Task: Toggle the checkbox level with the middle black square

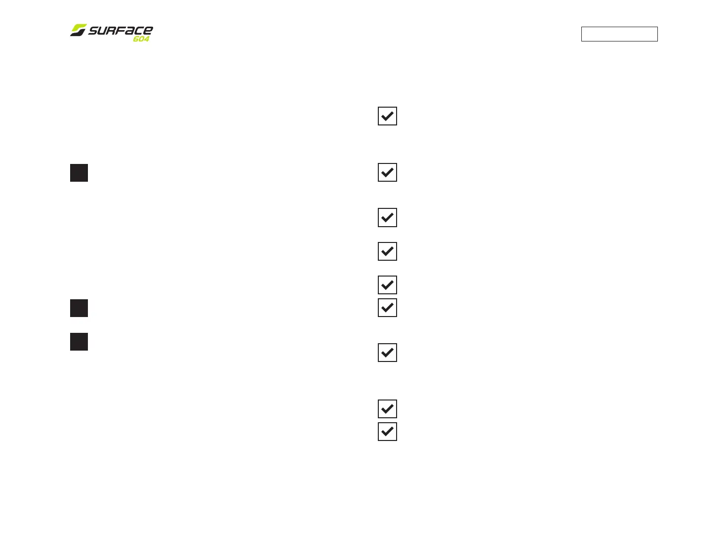Action: pos(387,308)
